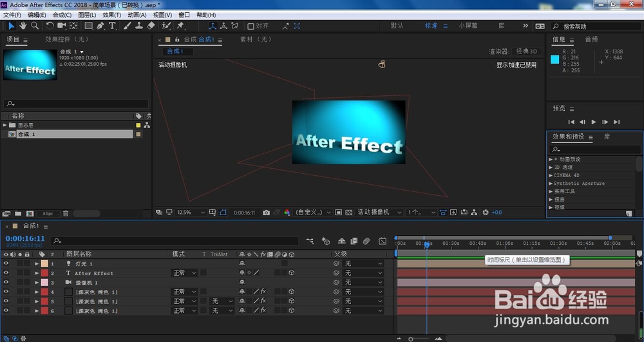Select the Brush tool
This screenshot has height=342, width=644.
pyautogui.click(x=128, y=26)
